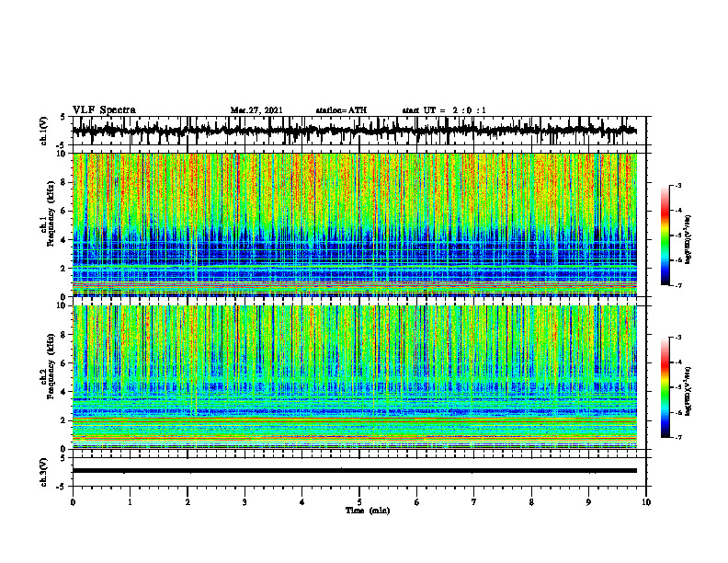Click the "-7" label on ch.2 color scale

(x=678, y=437)
